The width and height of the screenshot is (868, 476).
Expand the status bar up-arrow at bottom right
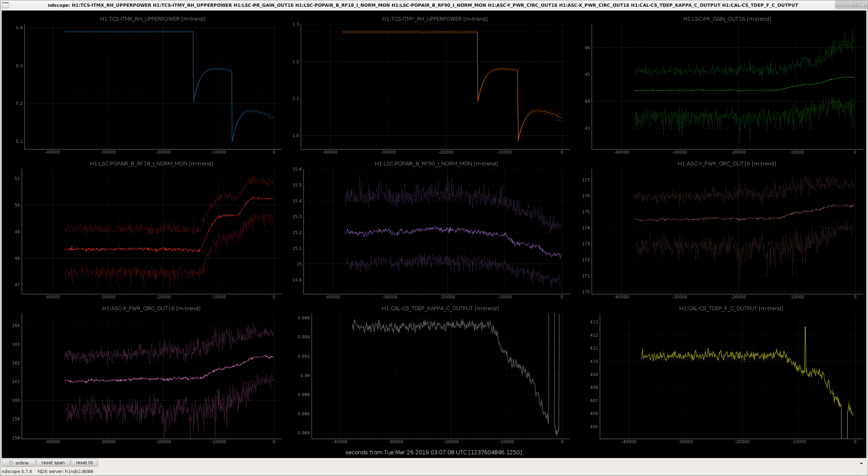pyautogui.click(x=861, y=463)
